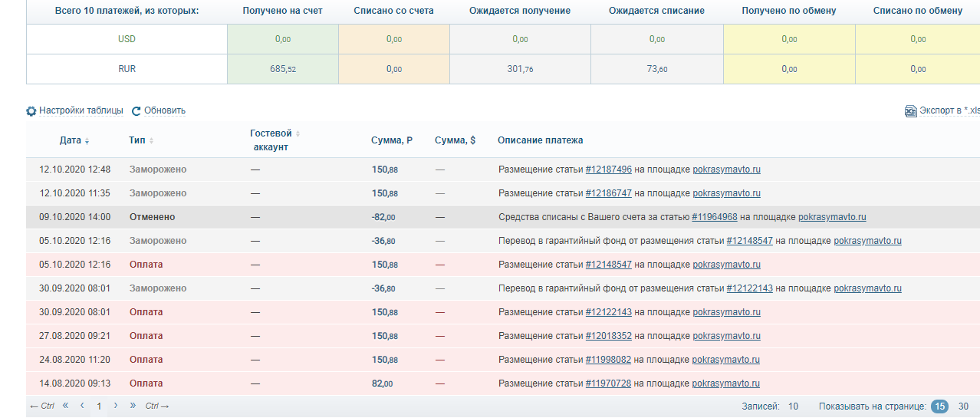Jump to last page using double-right arrows
Viewport: 980px width, 418px height.
pos(133,405)
